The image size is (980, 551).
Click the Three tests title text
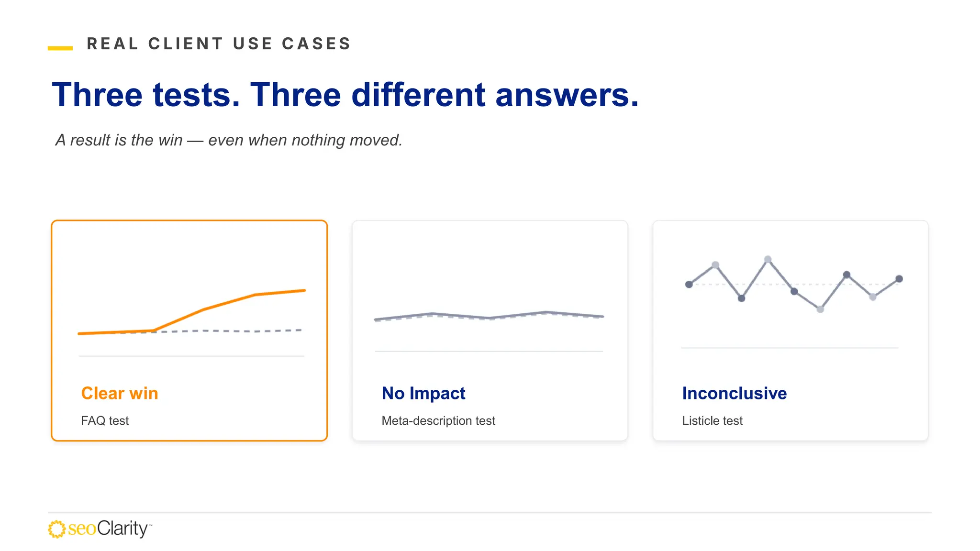[345, 95]
